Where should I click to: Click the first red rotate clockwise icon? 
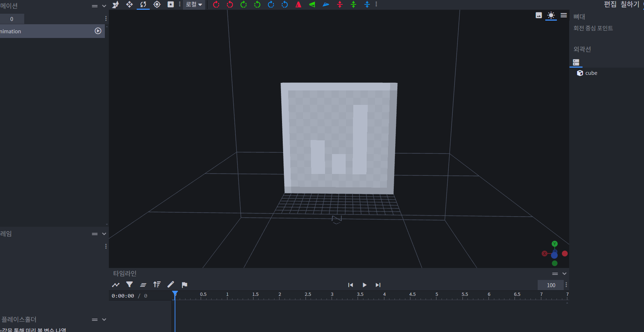pyautogui.click(x=216, y=4)
